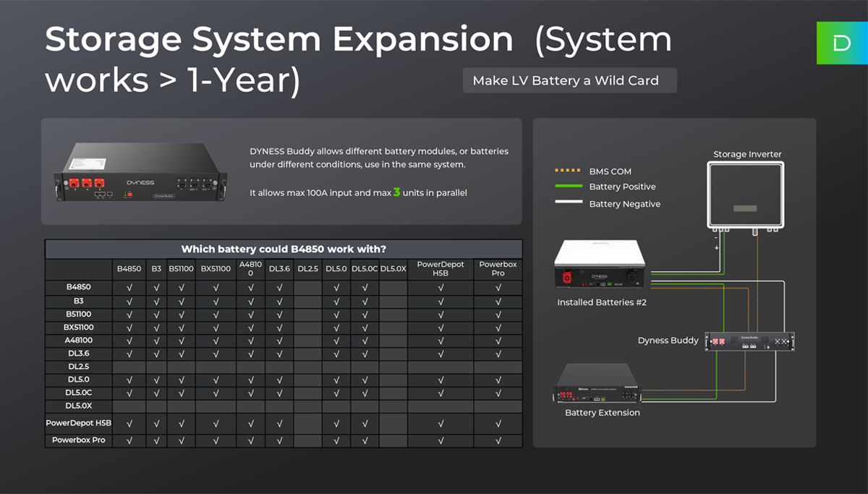This screenshot has height=494, width=868.
Task: Click the checkmark in Powerbox Pro row, B4850 column
Action: pyautogui.click(x=129, y=440)
